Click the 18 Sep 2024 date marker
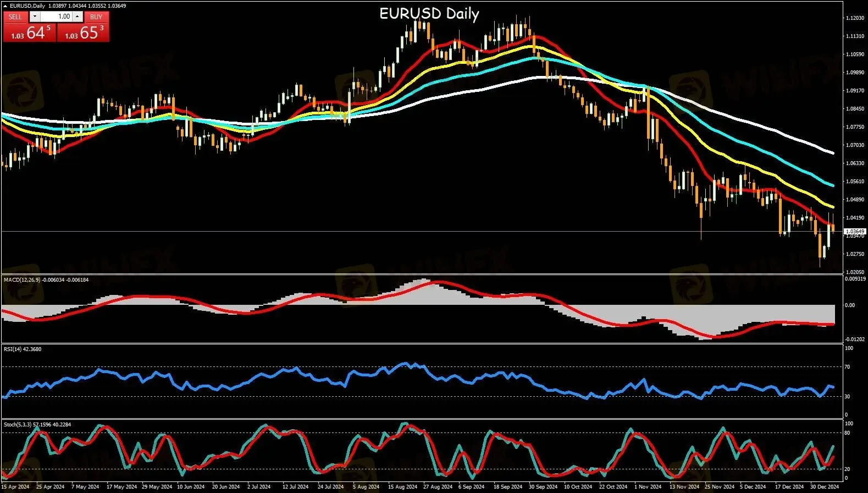 pyautogui.click(x=507, y=486)
